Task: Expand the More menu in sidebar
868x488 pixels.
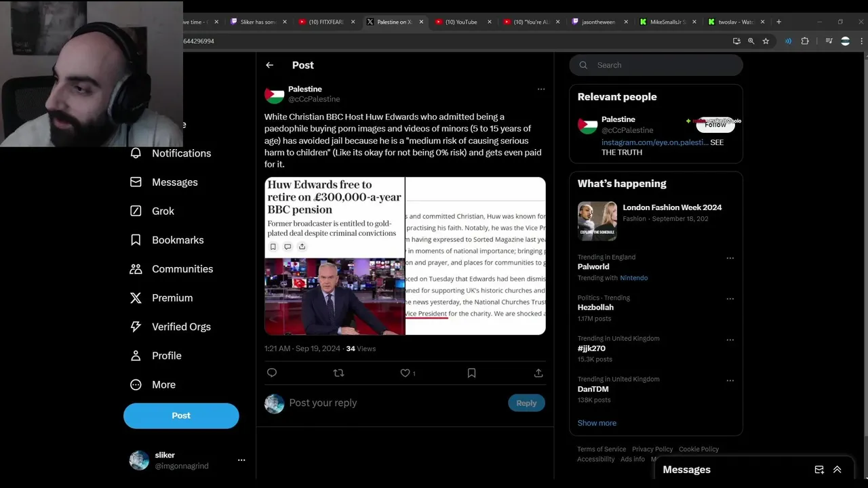Action: coord(153,384)
